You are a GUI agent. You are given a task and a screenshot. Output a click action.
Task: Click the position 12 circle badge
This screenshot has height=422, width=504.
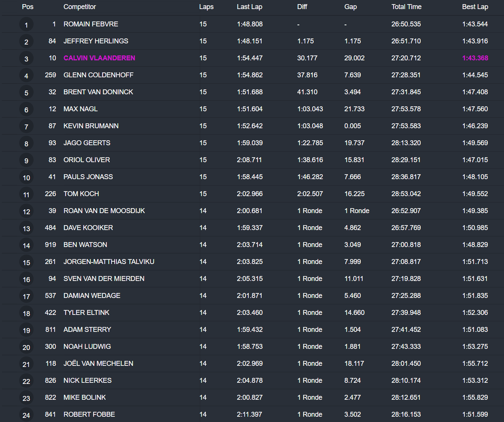click(26, 212)
